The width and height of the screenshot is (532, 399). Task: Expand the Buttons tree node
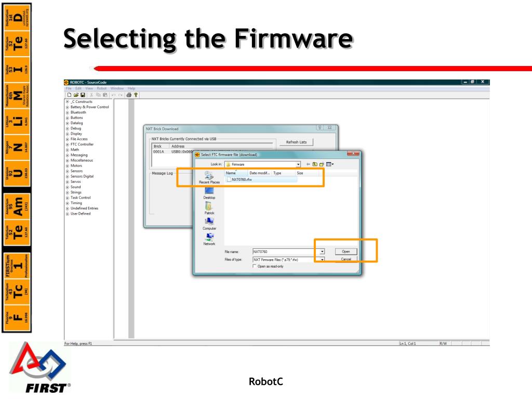click(x=67, y=118)
